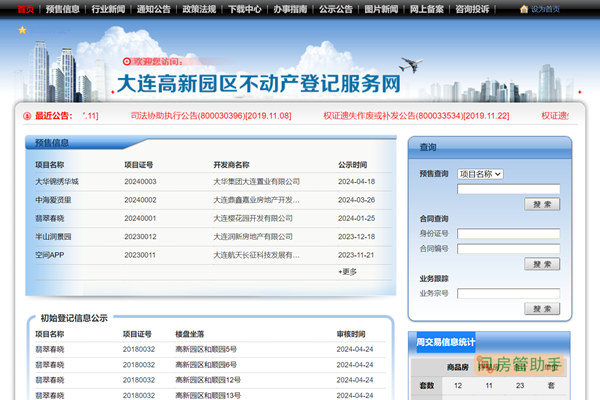Open presale project 半山润景园
The image size is (600, 400).
53,237
